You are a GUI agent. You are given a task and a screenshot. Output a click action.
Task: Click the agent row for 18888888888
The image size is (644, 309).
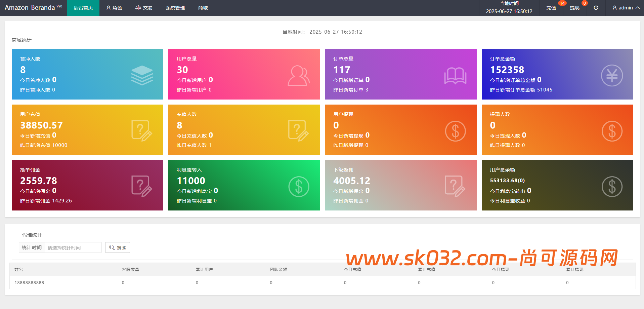click(29, 282)
